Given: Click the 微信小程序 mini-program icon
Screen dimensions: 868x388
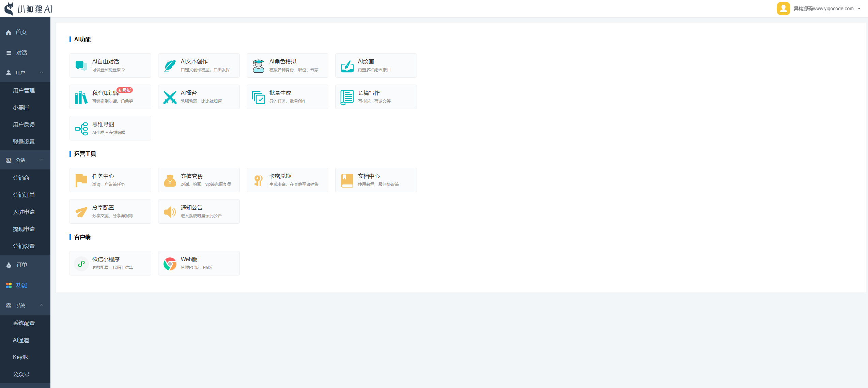Looking at the screenshot, I should (x=81, y=264).
